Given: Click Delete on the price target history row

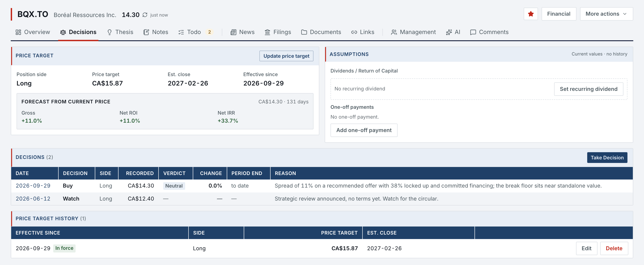Looking at the screenshot, I should 614,248.
